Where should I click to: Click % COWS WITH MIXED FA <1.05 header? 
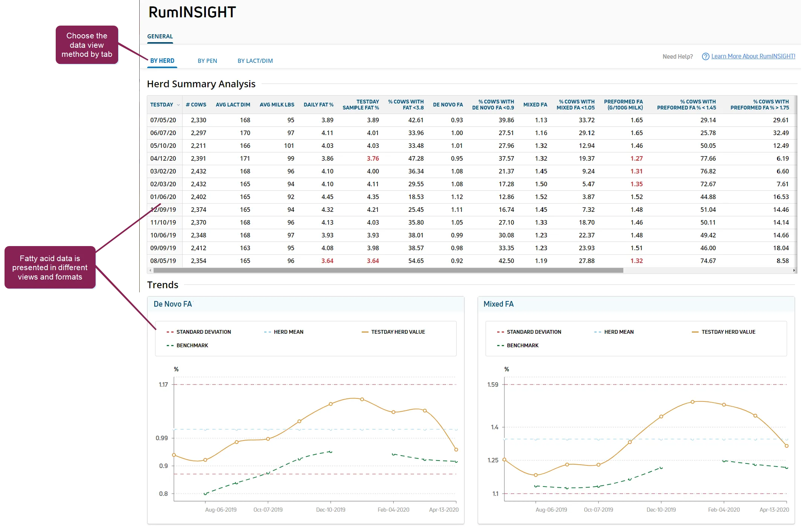[576, 105]
